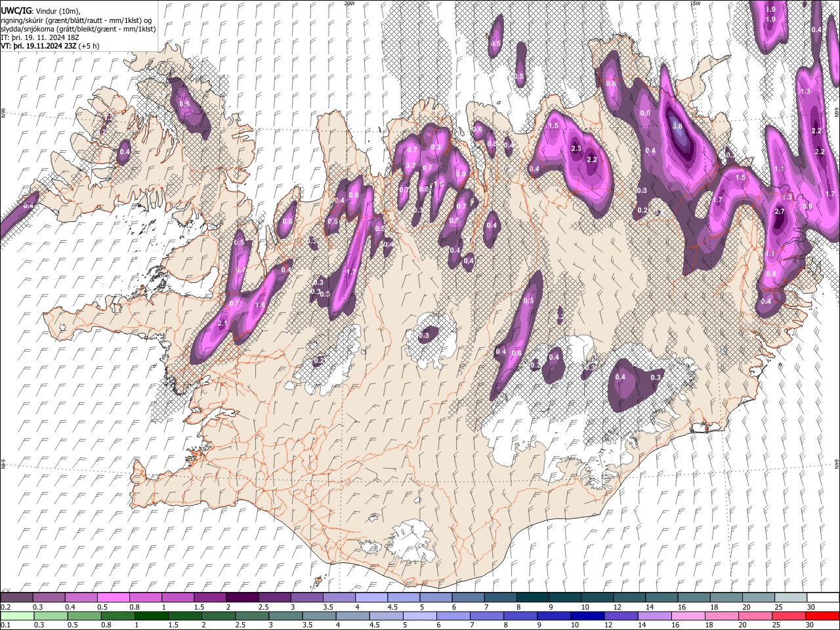Pick the light green swatch right of 0.1
This screenshot has height=630, width=840.
pyautogui.click(x=18, y=616)
